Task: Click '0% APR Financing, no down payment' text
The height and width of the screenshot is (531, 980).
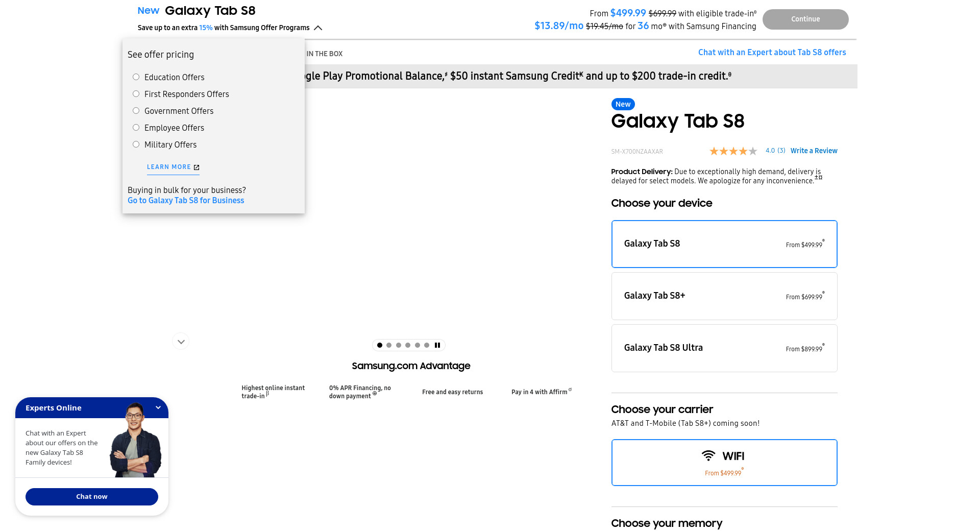Action: click(360, 392)
